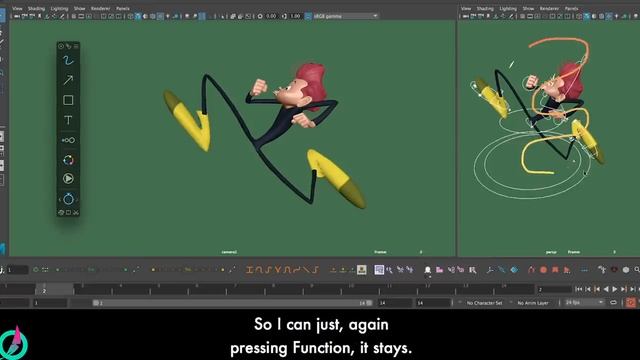Open Renderer menu in camera1 panel

tap(100, 8)
